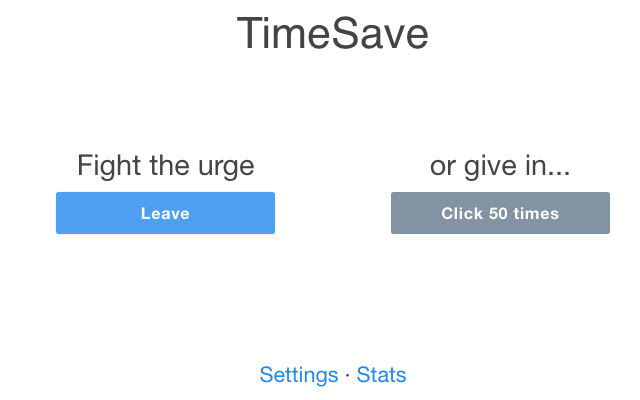Click the TimeSave app name text
The image size is (640, 400).
pyautogui.click(x=332, y=35)
